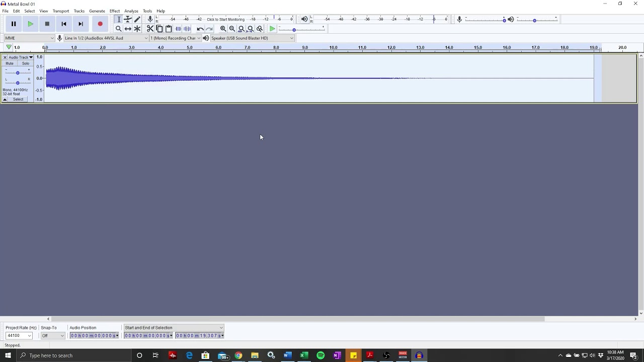Click to start monitoring on record meter
This screenshot has height=362, width=644.
pyautogui.click(x=225, y=19)
